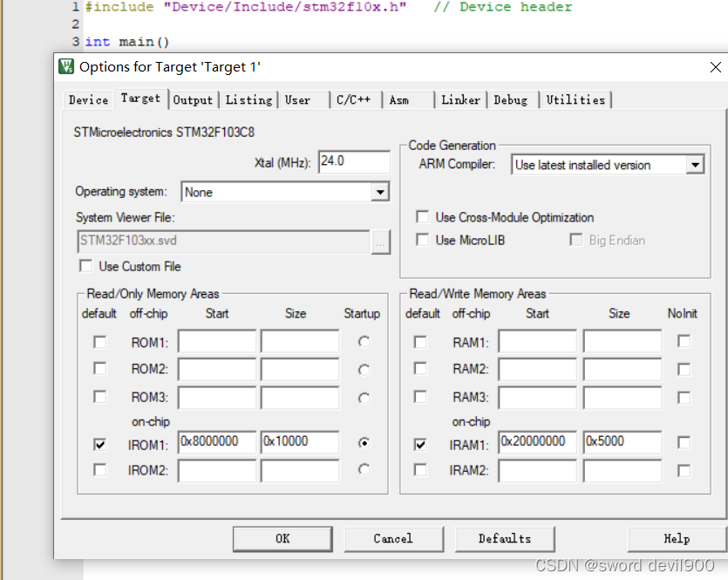Open the Device tab
The width and height of the screenshot is (728, 580).
pyautogui.click(x=87, y=99)
